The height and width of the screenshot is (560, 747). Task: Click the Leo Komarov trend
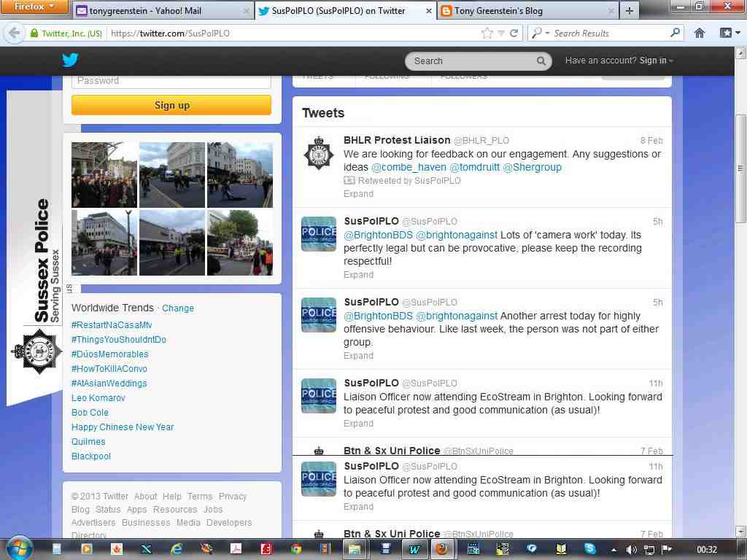[98, 397]
